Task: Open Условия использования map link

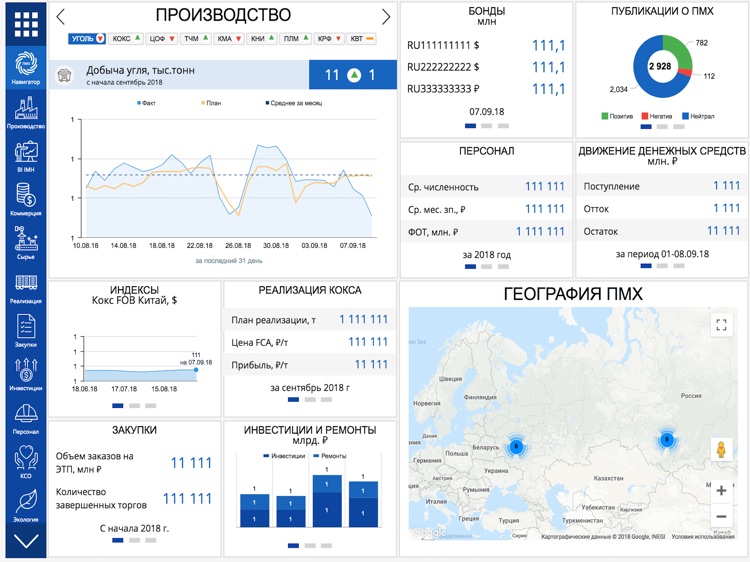Action: pyautogui.click(x=703, y=537)
